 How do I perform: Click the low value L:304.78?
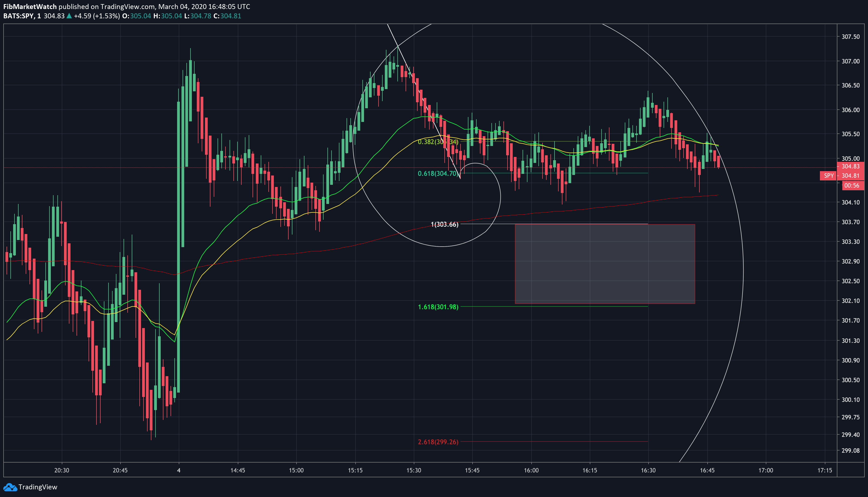click(198, 16)
